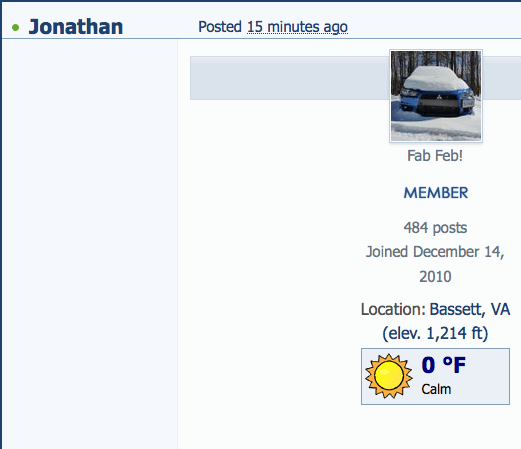Viewport: 521px width, 449px height.
Task: Click the '(elev. 1,214 ft)' line
Action: click(x=435, y=333)
